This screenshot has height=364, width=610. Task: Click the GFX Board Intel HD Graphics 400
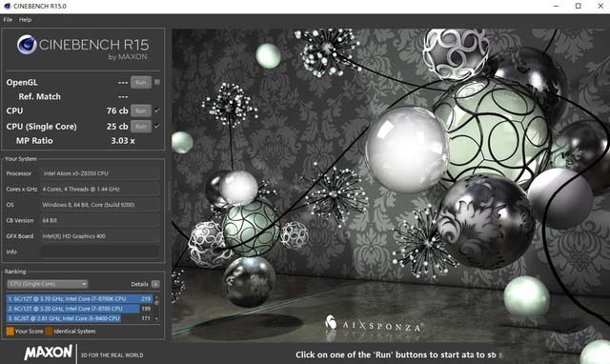coord(100,236)
